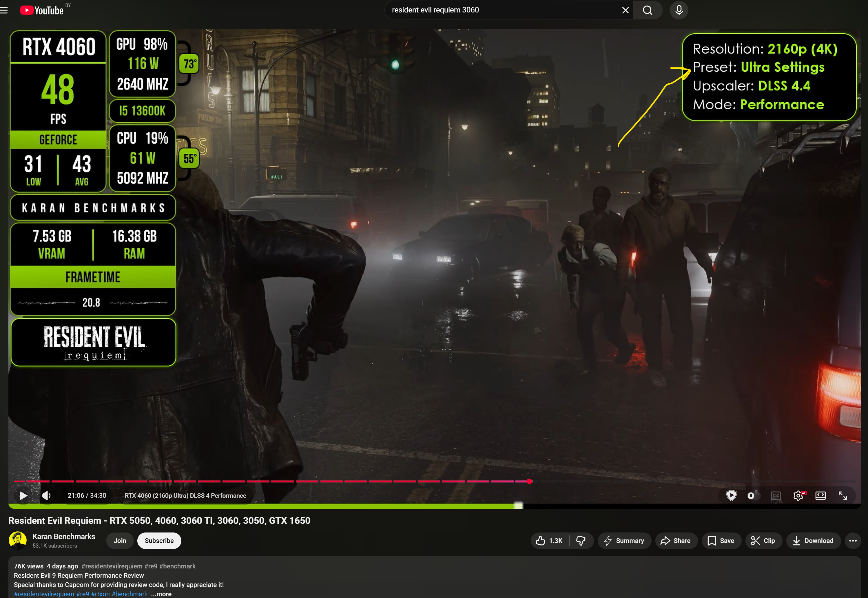The image size is (868, 598).
Task: Subscribe to Karan Benchmarks
Action: [x=159, y=540]
